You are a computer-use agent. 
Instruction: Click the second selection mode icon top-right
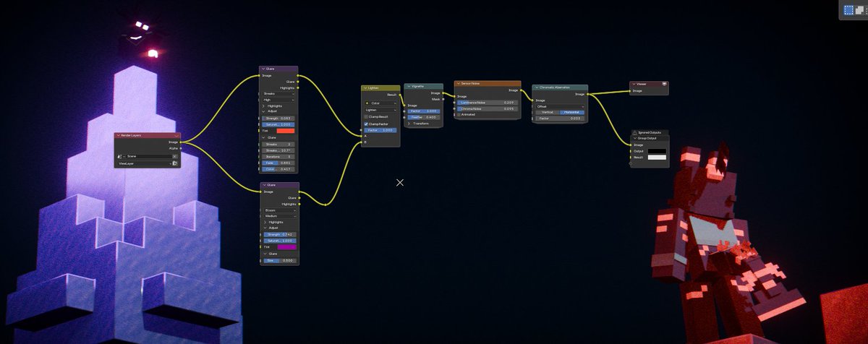point(858,10)
